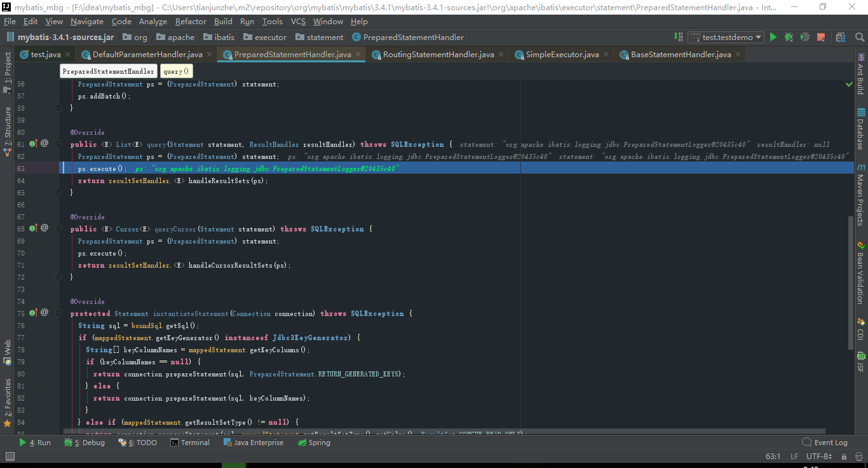Open the test.testdemo run configuration dropdown

725,38
